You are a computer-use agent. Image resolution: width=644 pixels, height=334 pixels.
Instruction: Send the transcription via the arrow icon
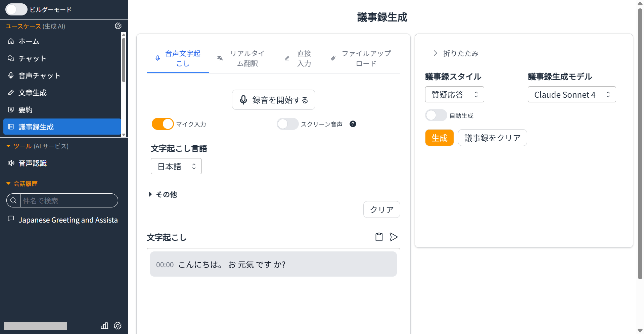click(x=394, y=237)
